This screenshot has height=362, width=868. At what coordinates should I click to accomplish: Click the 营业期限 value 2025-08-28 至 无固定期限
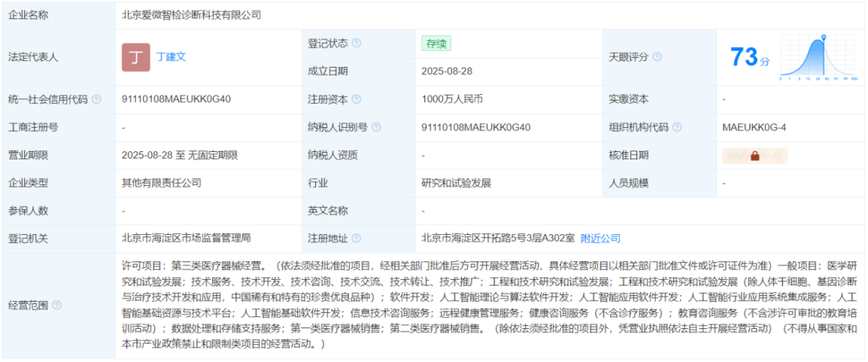pos(181,156)
